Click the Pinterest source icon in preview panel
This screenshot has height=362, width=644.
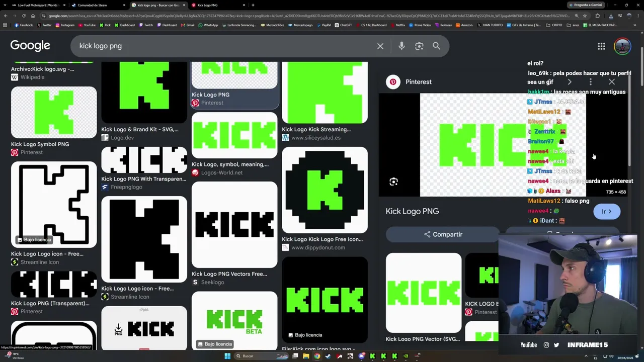393,82
